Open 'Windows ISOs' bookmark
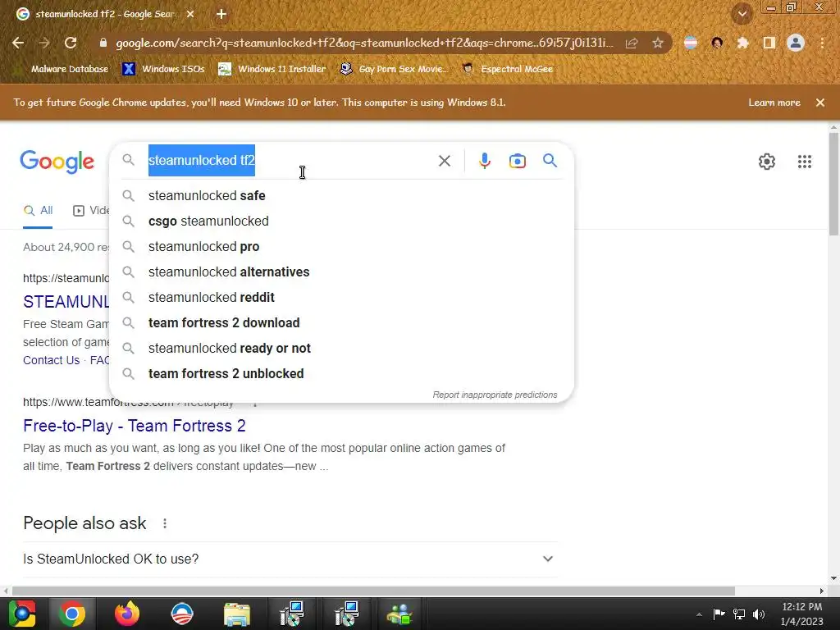This screenshot has width=840, height=630. [x=163, y=69]
